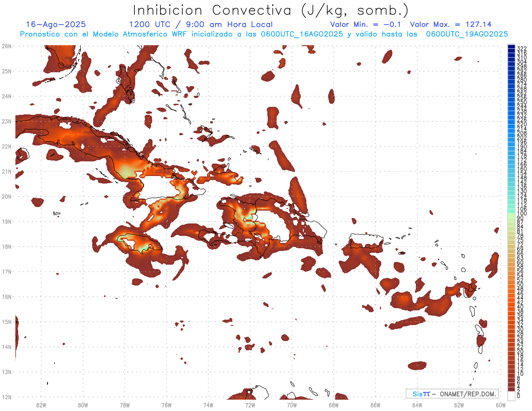The width and height of the screenshot is (532, 411).
Task: Select the date label '16-Ago-2025'
Action: point(56,24)
